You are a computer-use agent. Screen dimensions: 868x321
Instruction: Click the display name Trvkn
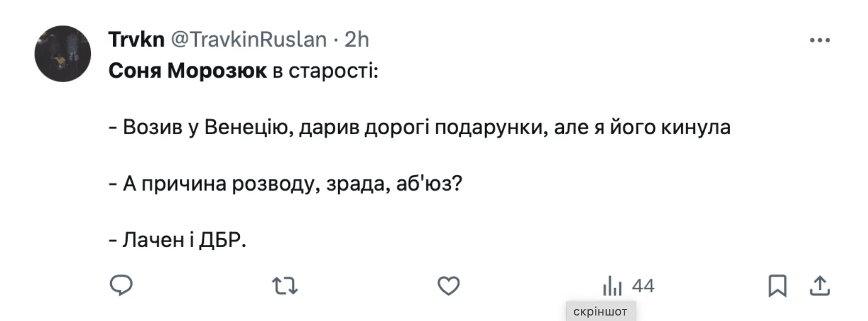point(136,39)
